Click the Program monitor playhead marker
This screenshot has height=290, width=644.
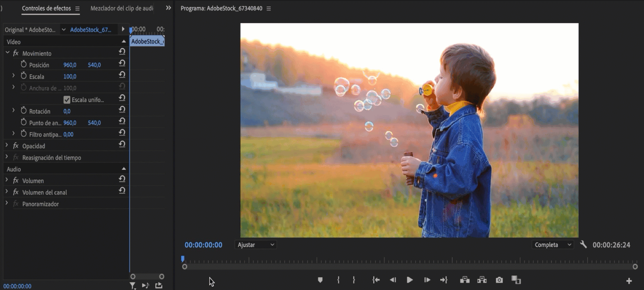click(183, 259)
